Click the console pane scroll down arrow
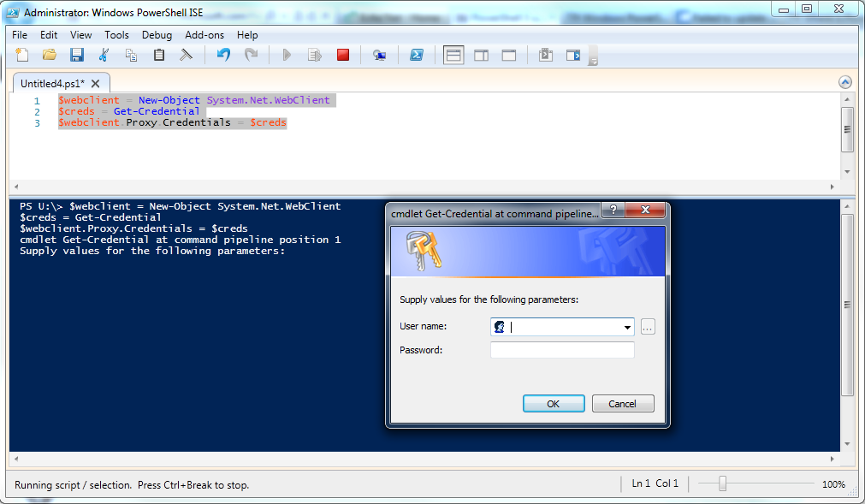This screenshot has width=865, height=504. pos(847,444)
